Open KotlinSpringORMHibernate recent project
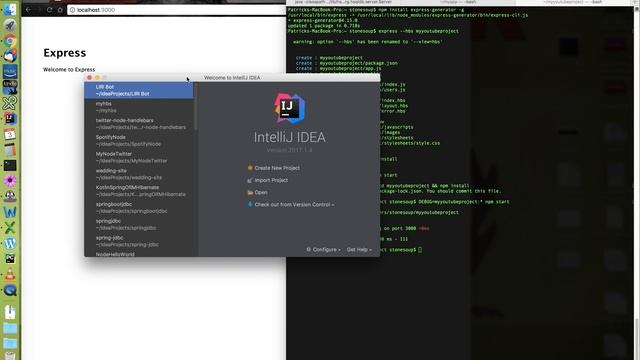640x360 pixels. [x=139, y=191]
